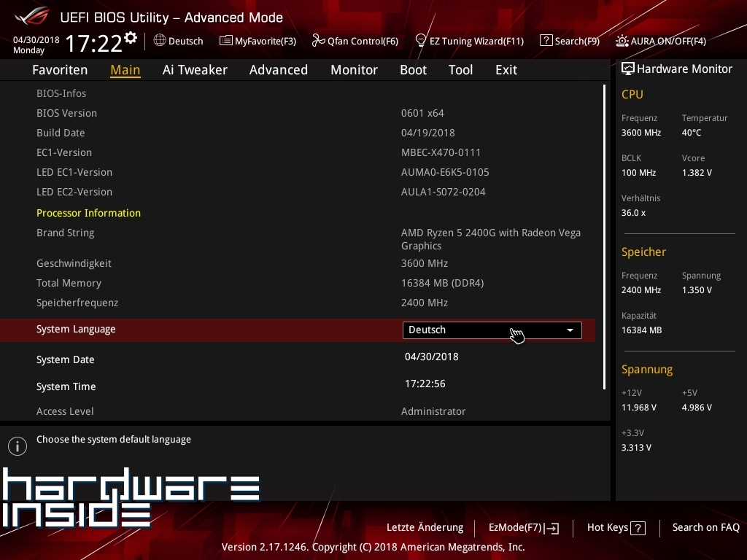Click the AULA1-S072-0204 value

coord(443,192)
